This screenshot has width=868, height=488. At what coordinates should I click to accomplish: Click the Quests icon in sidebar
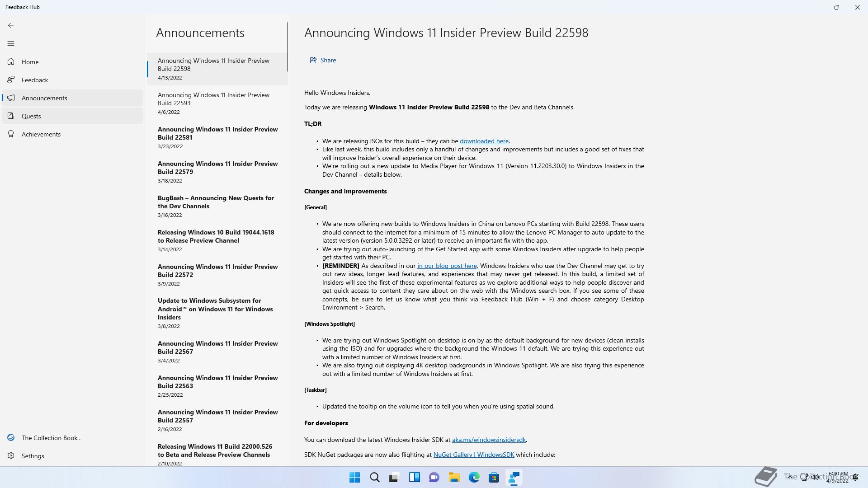11,116
